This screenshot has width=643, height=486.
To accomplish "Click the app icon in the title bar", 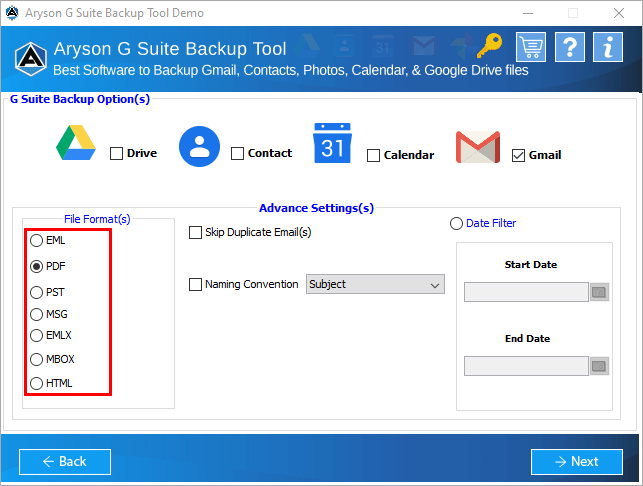I will pyautogui.click(x=12, y=13).
